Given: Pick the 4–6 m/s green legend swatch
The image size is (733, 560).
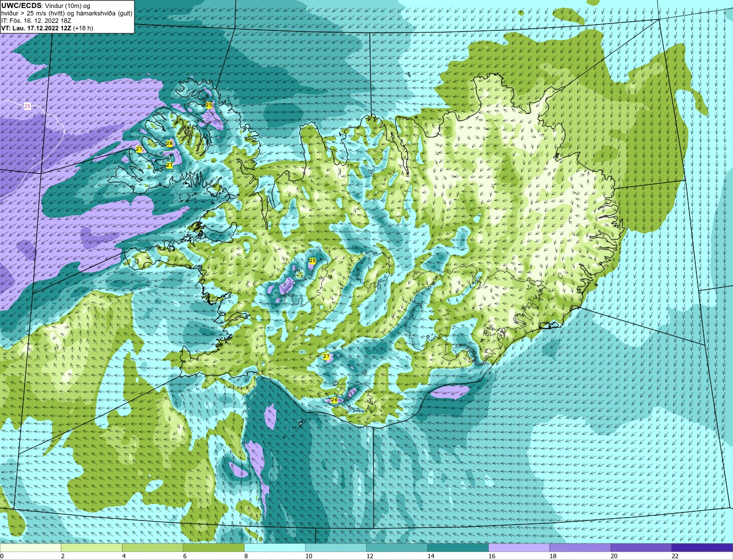Looking at the screenshot, I should click(x=152, y=547).
